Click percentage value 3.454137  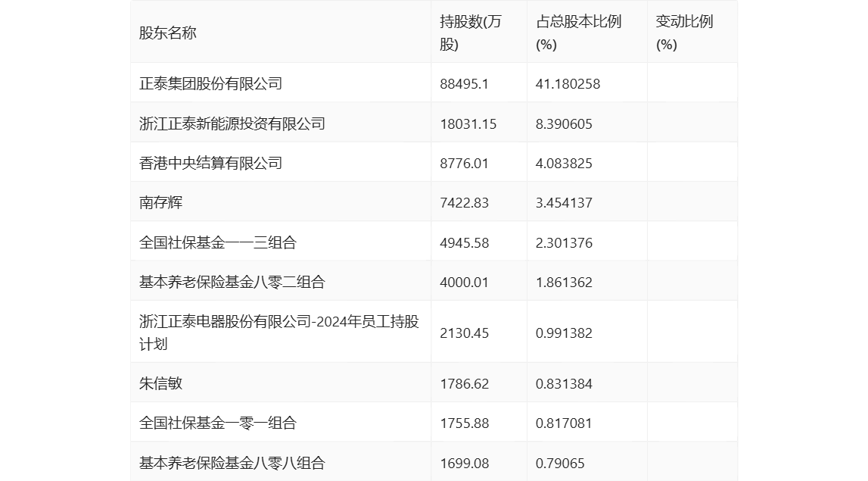[564, 203]
